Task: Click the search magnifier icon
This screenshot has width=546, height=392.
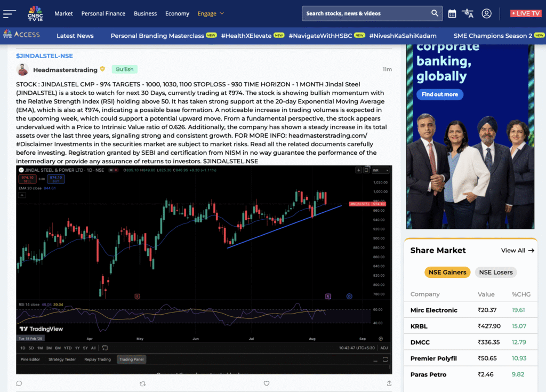Action: [435, 13]
